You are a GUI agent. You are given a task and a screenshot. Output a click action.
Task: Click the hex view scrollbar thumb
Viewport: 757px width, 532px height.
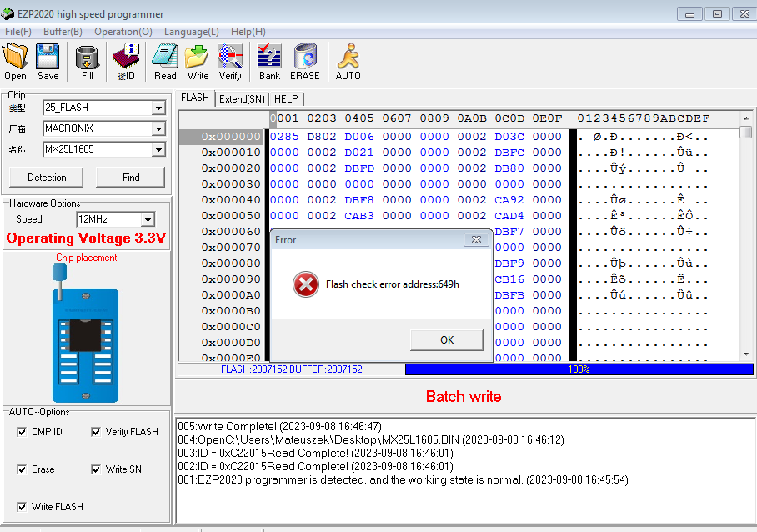pyautogui.click(x=746, y=132)
